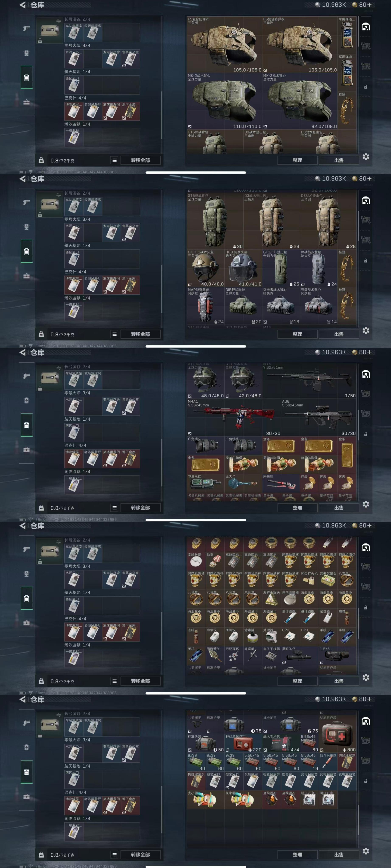Image resolution: width=391 pixels, height=868 pixels.
Task: Tap the 电子干扰器 jammer item
Action: point(271,655)
